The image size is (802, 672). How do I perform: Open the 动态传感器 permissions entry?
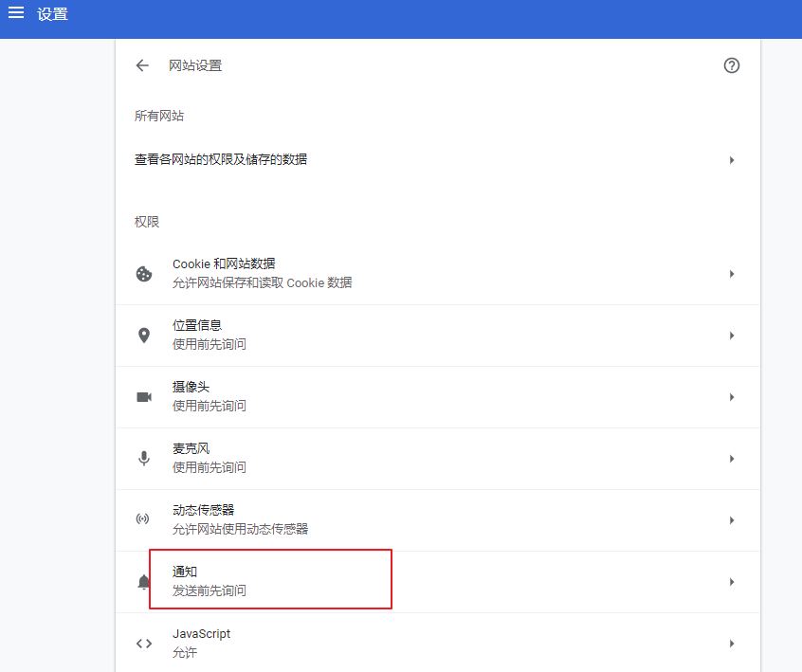[379, 519]
